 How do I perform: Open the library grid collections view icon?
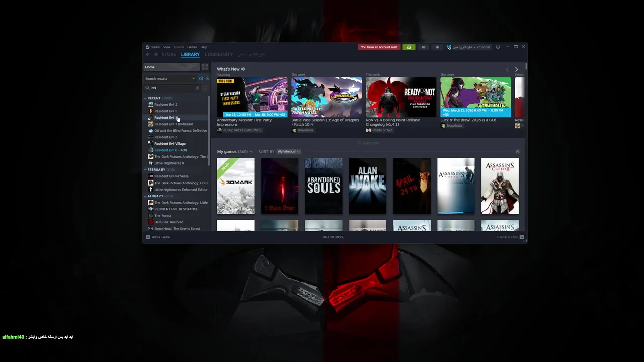coord(205,67)
